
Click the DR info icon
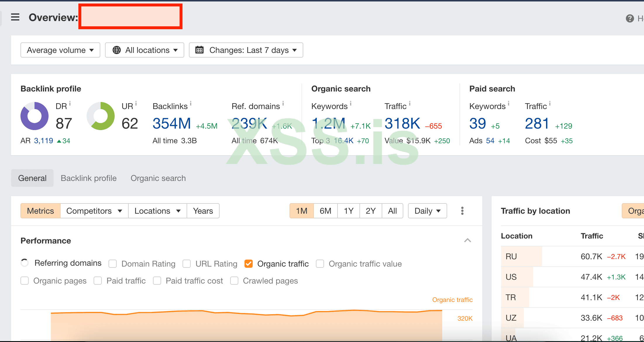click(70, 103)
